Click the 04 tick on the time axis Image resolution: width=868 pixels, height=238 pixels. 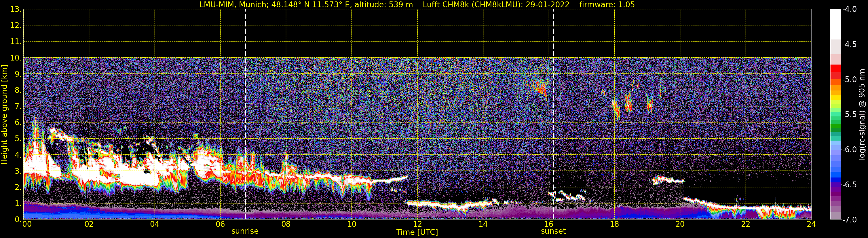tap(155, 224)
